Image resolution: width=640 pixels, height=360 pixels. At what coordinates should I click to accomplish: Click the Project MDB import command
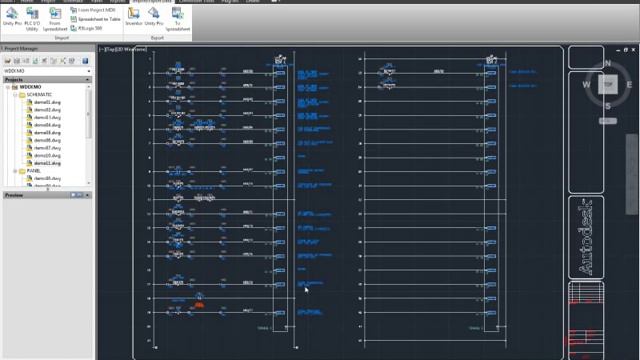pos(93,10)
